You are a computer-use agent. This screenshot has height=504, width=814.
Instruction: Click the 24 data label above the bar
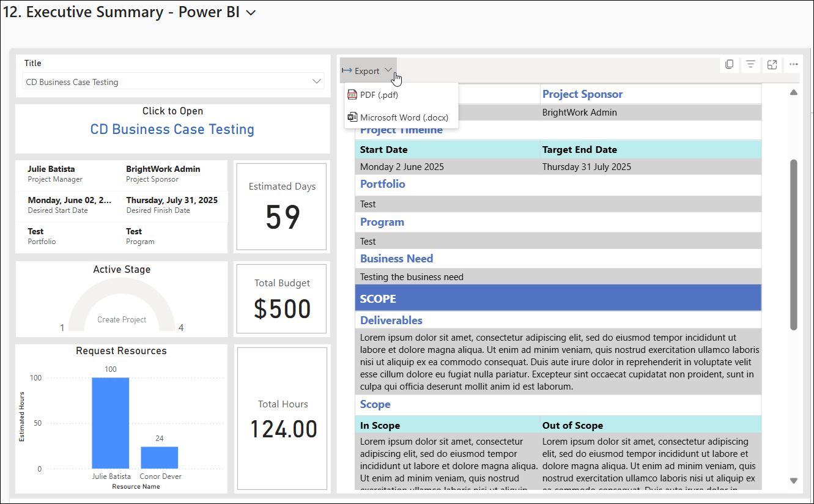coord(160,439)
